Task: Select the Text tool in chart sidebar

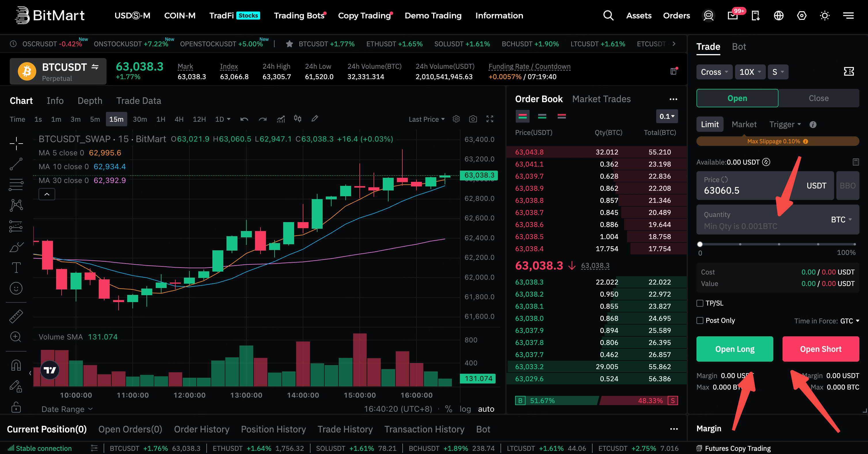Action: (x=16, y=267)
